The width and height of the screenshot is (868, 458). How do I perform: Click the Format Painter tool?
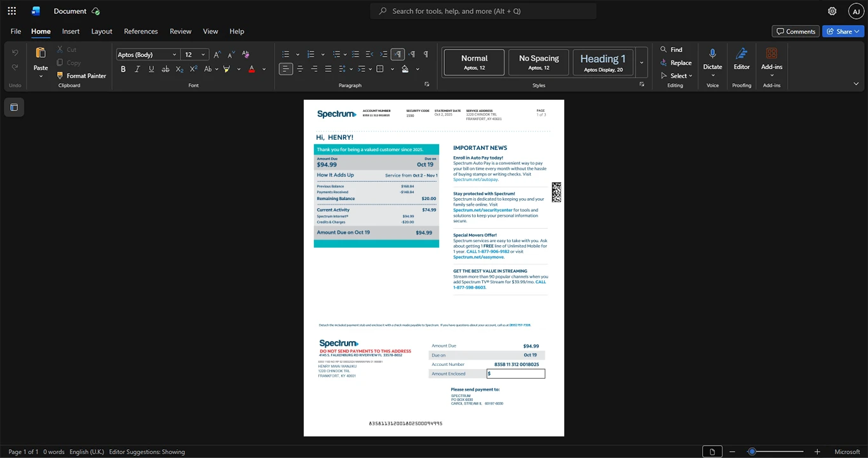tap(81, 76)
